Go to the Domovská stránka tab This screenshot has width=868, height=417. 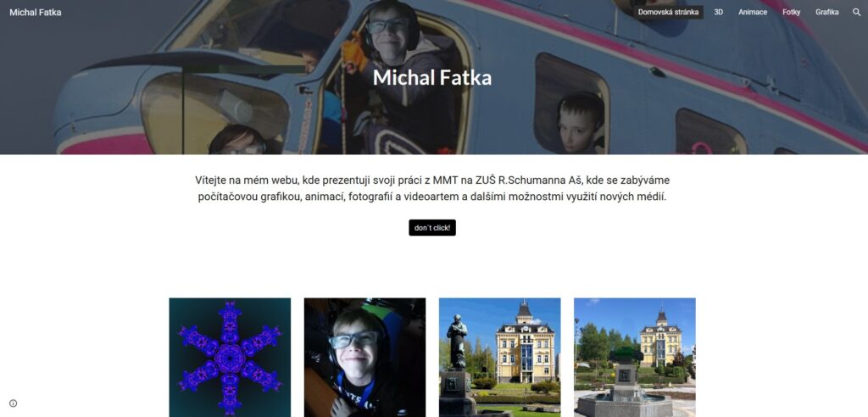point(668,12)
